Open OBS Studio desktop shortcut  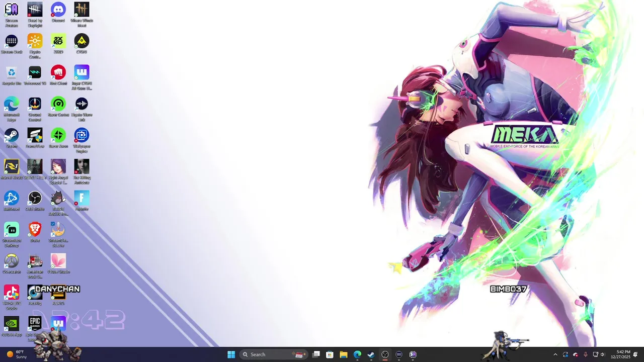[x=35, y=201]
